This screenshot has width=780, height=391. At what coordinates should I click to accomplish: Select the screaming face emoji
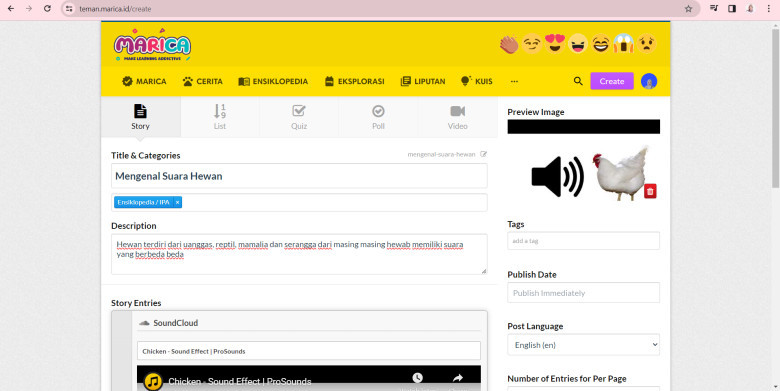click(x=623, y=44)
